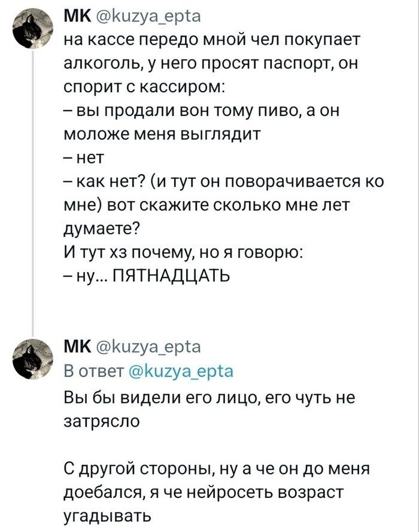
Task: Click the one-word line 'думаете?'
Action: click(x=102, y=228)
